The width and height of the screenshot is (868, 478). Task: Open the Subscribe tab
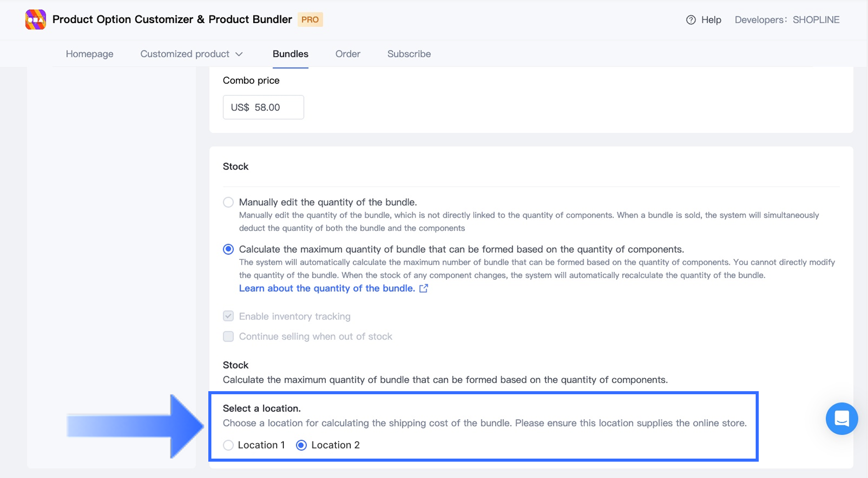408,54
